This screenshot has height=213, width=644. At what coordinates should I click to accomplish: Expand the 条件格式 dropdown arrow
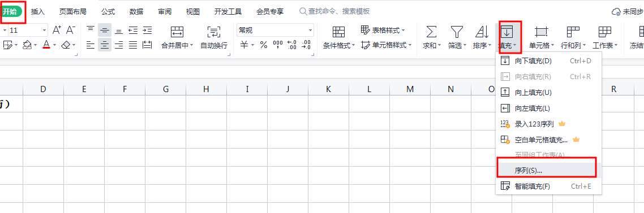[x=353, y=46]
